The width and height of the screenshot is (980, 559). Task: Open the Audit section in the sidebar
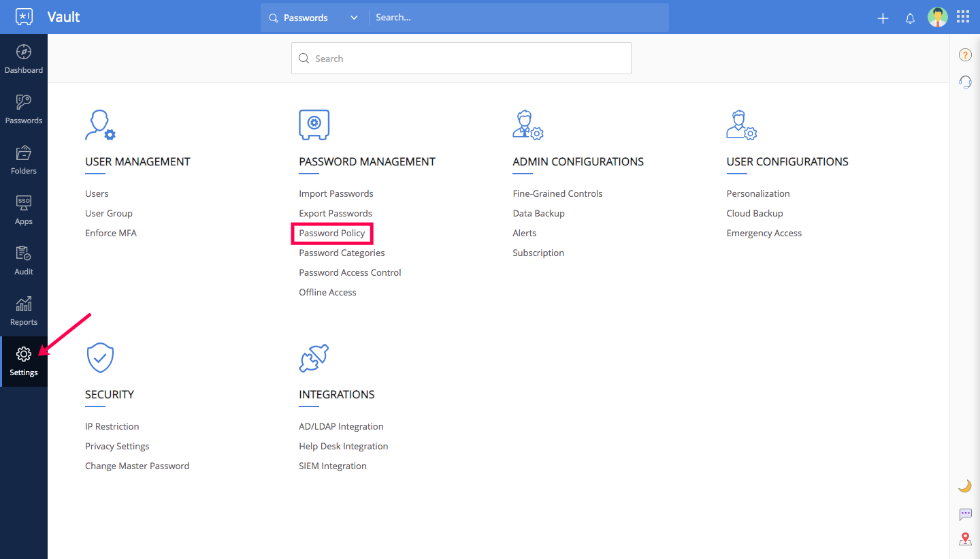[x=24, y=261]
